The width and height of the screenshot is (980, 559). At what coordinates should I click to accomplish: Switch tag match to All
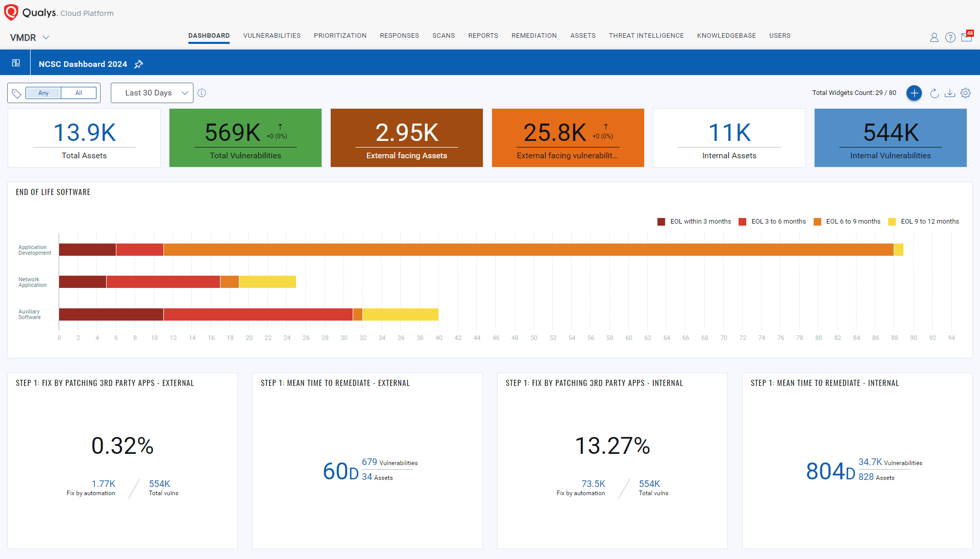79,93
